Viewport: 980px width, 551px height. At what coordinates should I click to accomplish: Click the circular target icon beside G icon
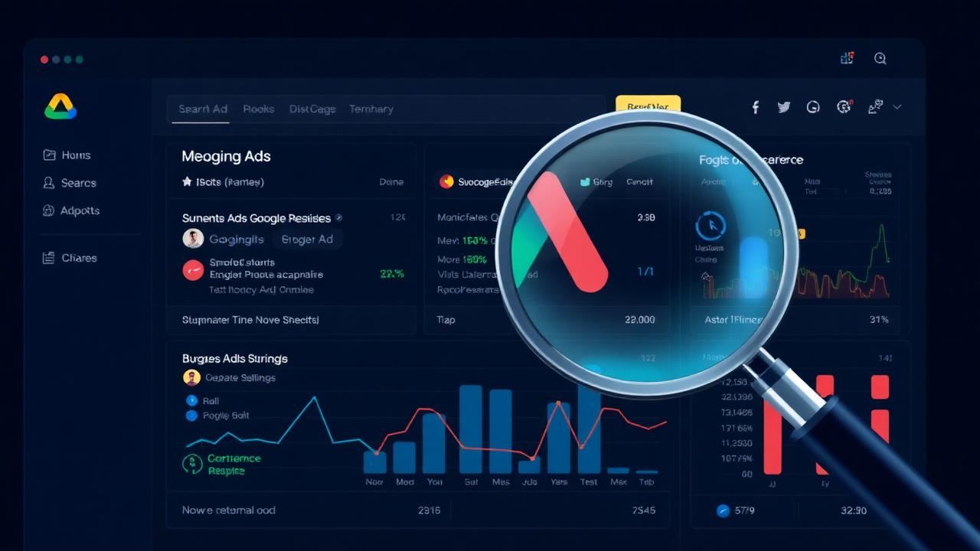pyautogui.click(x=844, y=107)
